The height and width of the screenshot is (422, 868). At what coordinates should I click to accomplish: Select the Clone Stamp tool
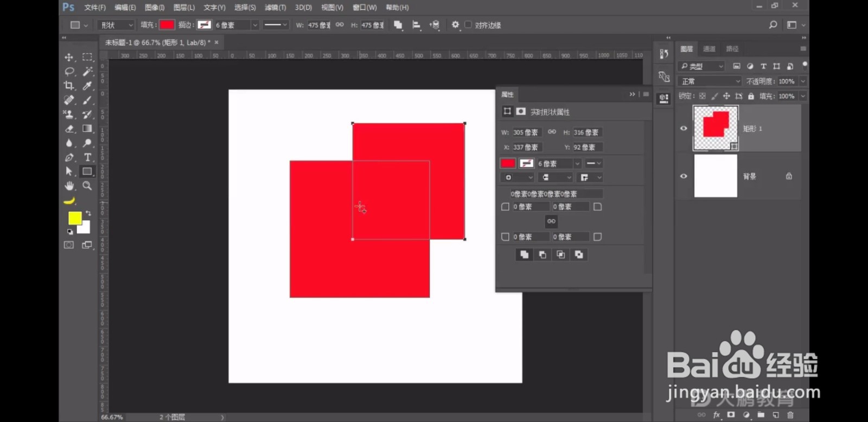(x=69, y=114)
